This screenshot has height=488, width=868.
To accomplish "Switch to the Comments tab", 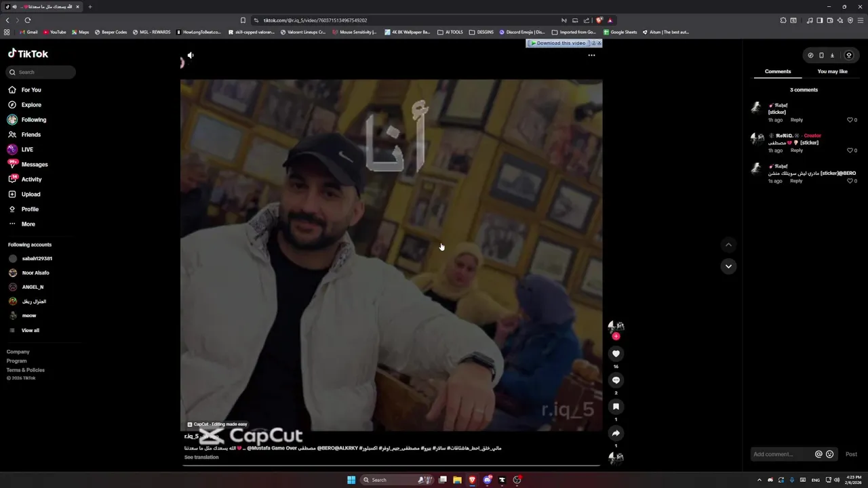I will pyautogui.click(x=778, y=71).
